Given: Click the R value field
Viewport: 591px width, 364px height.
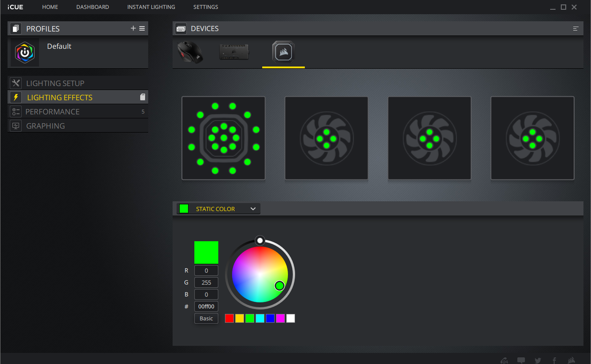Looking at the screenshot, I should click(206, 270).
